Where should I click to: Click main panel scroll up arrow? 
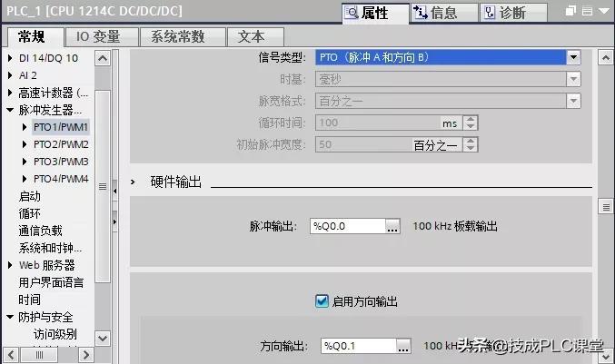[606, 57]
